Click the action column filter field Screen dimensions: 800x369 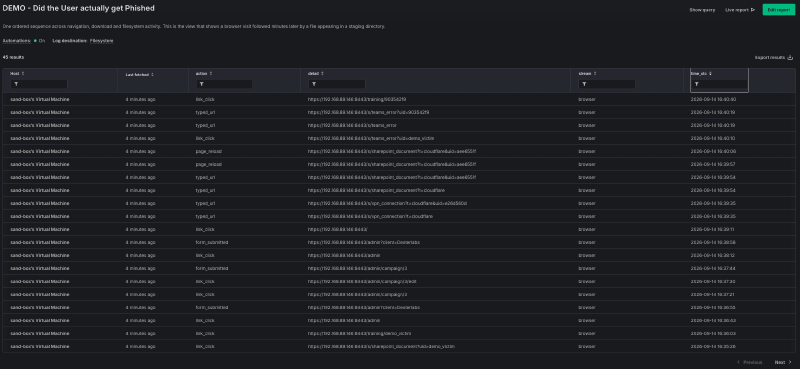[224, 84]
